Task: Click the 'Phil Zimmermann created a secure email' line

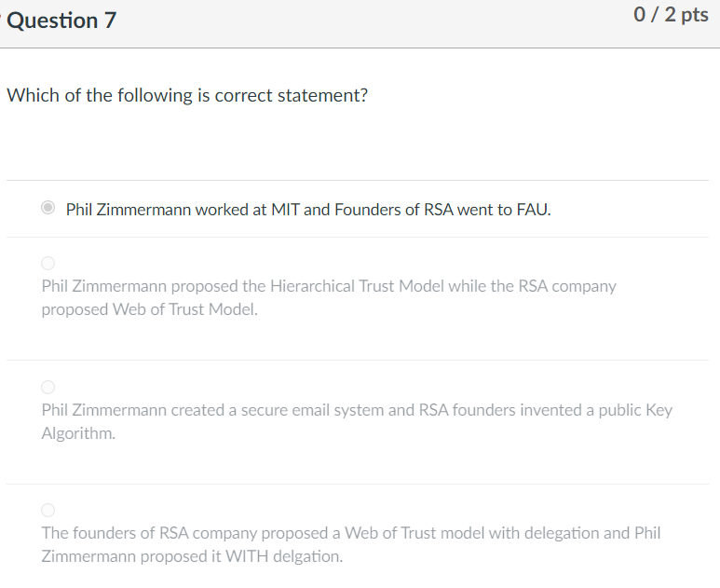Action: point(356,410)
